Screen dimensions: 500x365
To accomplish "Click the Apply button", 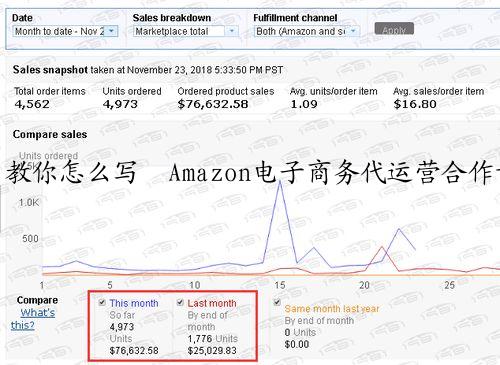I will pyautogui.click(x=394, y=29).
